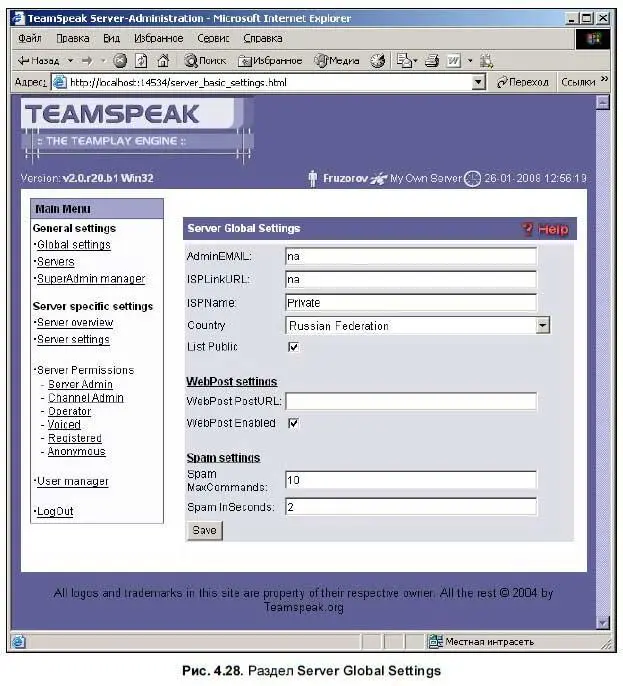The image size is (623, 686).
Task: Open the Edit button dropdown arrow
Action: coord(470,60)
